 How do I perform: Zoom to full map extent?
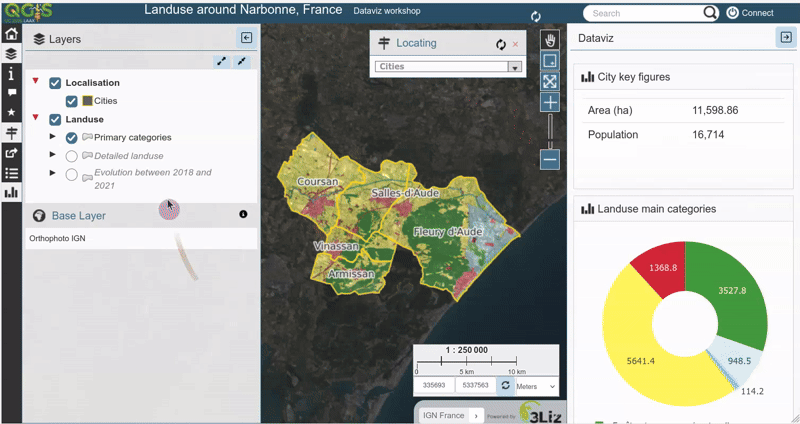coord(550,82)
